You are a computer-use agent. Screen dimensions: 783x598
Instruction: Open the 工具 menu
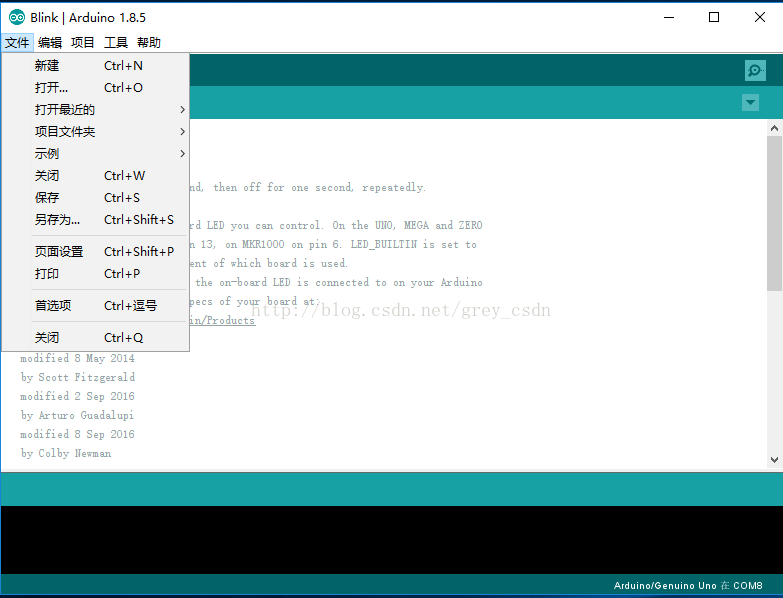click(x=116, y=43)
